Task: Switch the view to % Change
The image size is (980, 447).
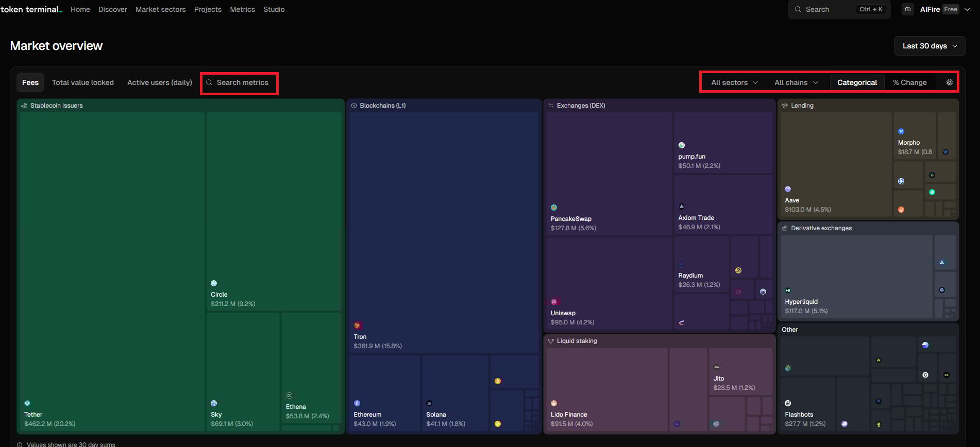Action: click(x=910, y=82)
